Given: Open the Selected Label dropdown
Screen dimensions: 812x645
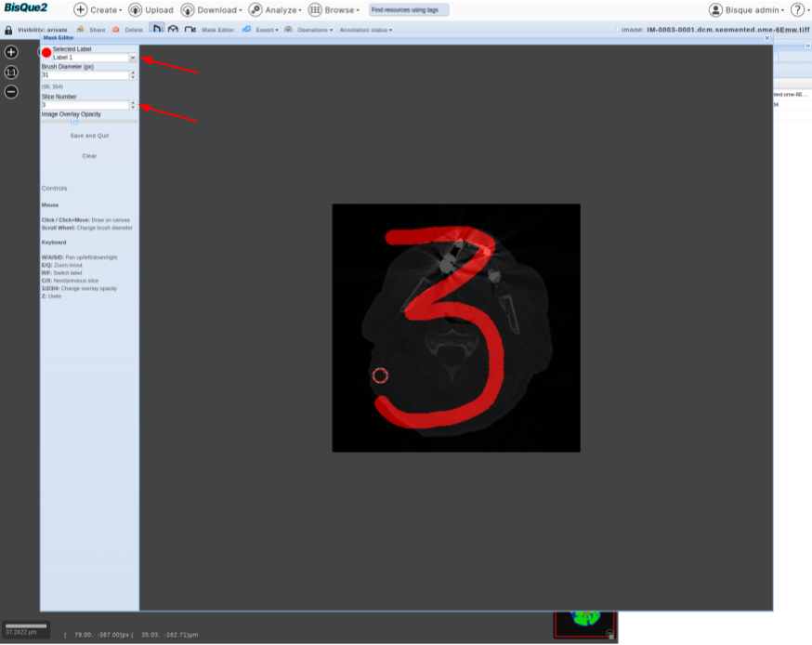Looking at the screenshot, I should [x=132, y=58].
